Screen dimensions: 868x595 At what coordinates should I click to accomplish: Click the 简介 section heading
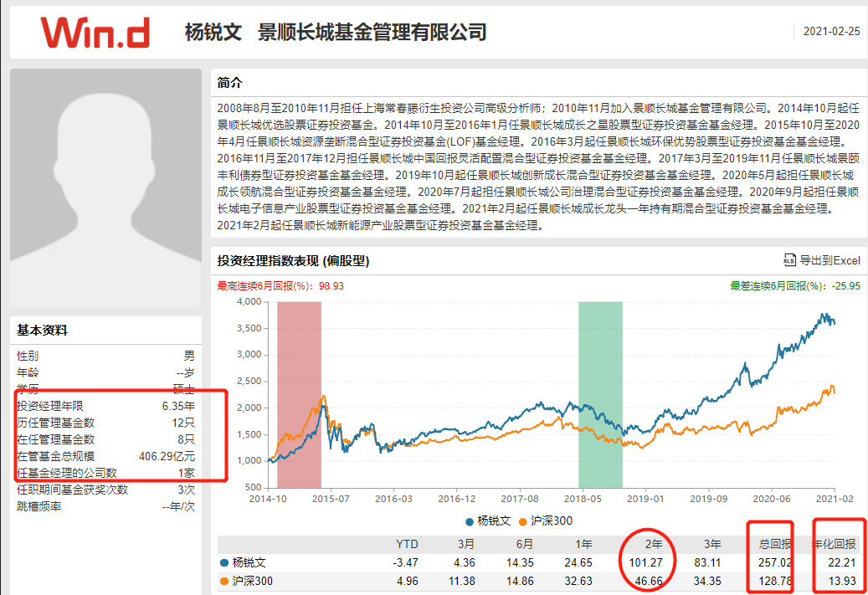[229, 83]
